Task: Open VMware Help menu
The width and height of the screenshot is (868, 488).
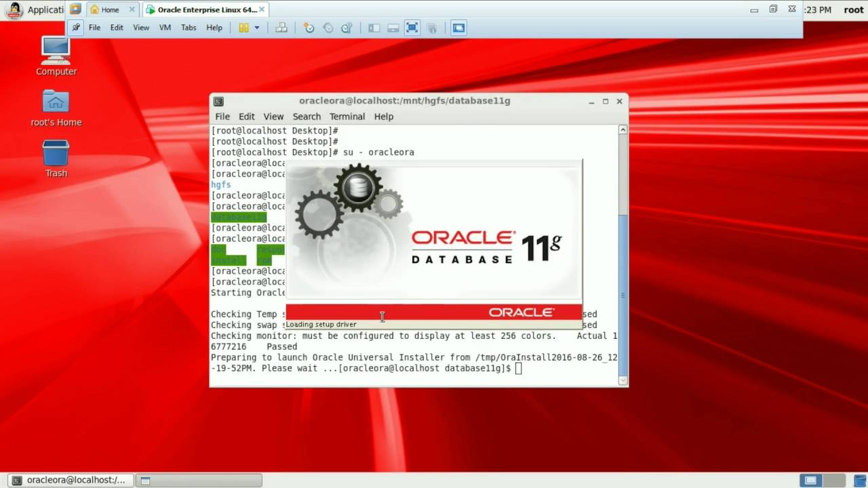Action: click(x=214, y=28)
